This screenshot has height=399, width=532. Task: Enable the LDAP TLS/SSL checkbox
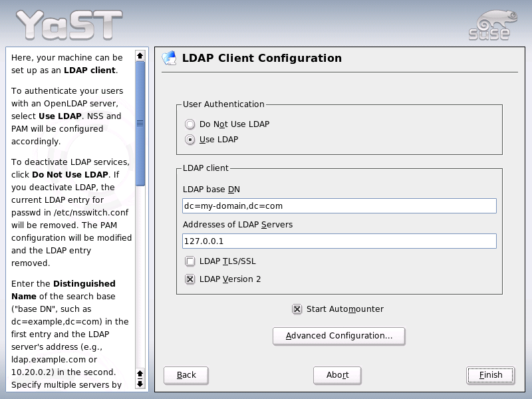pos(190,261)
